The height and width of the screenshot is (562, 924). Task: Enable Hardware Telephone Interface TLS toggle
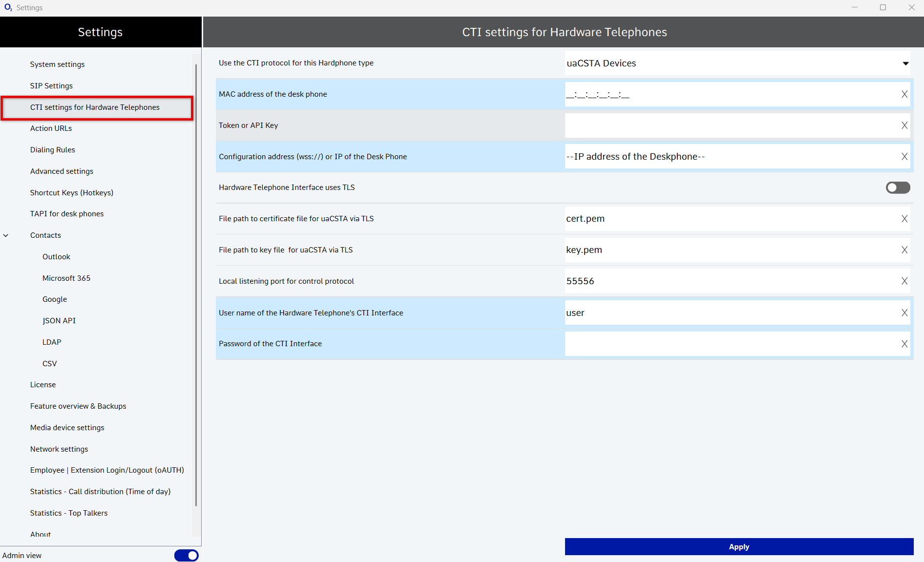point(898,187)
